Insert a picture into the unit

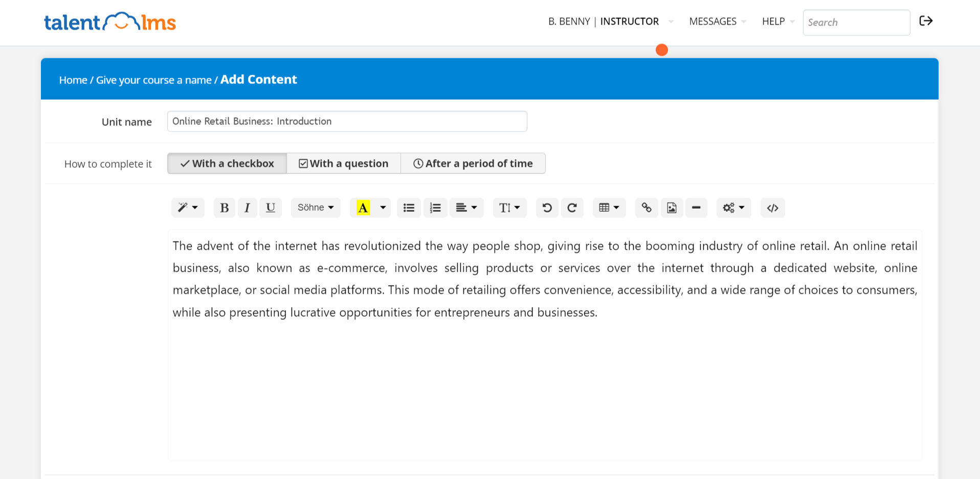click(x=672, y=208)
